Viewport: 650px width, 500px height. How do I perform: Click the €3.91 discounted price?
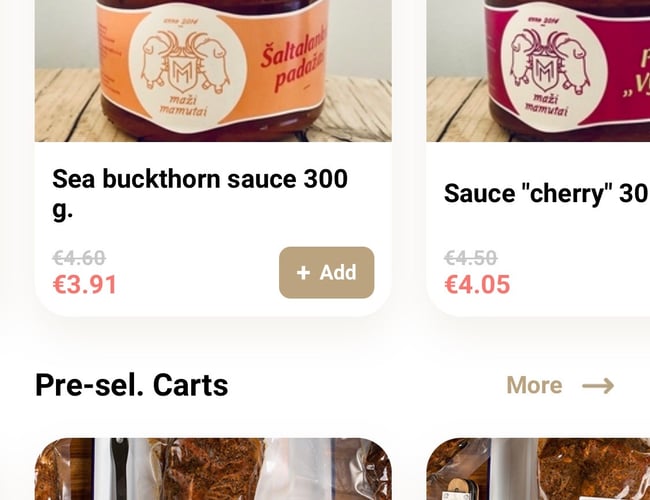(x=85, y=285)
